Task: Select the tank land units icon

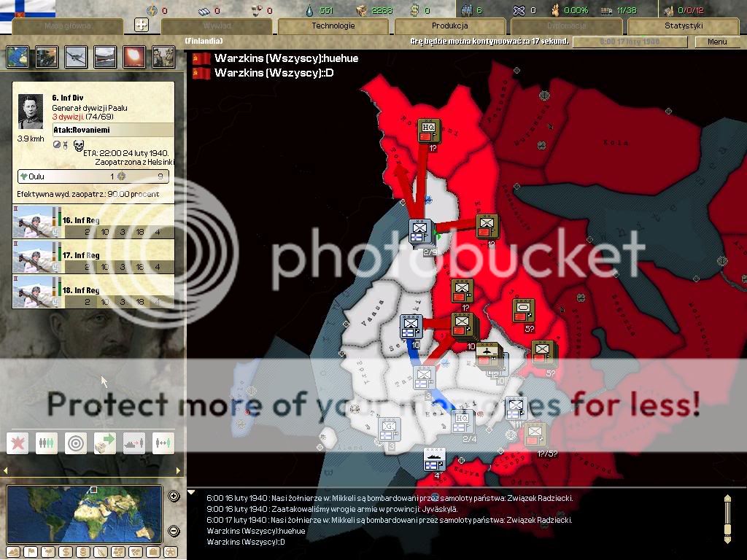Action: pyautogui.click(x=47, y=57)
